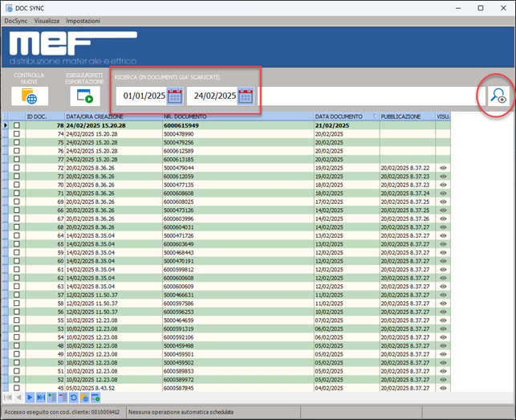Go to next record in navigator
The width and height of the screenshot is (516, 420).
[x=30, y=398]
